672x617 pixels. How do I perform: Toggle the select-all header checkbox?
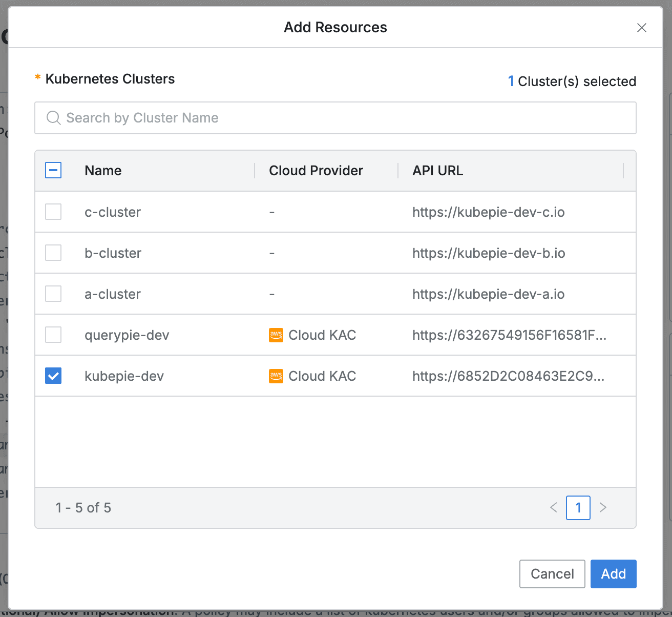tap(53, 170)
